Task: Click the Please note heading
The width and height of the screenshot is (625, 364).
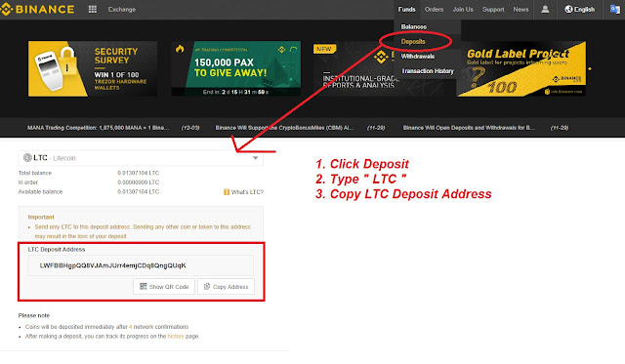Action: click(x=34, y=315)
